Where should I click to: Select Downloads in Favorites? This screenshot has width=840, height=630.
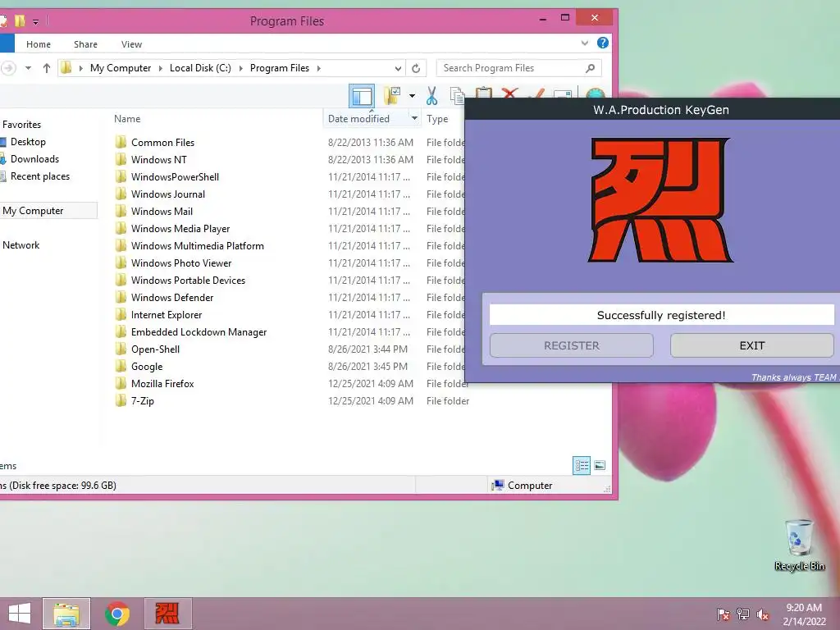tap(34, 159)
